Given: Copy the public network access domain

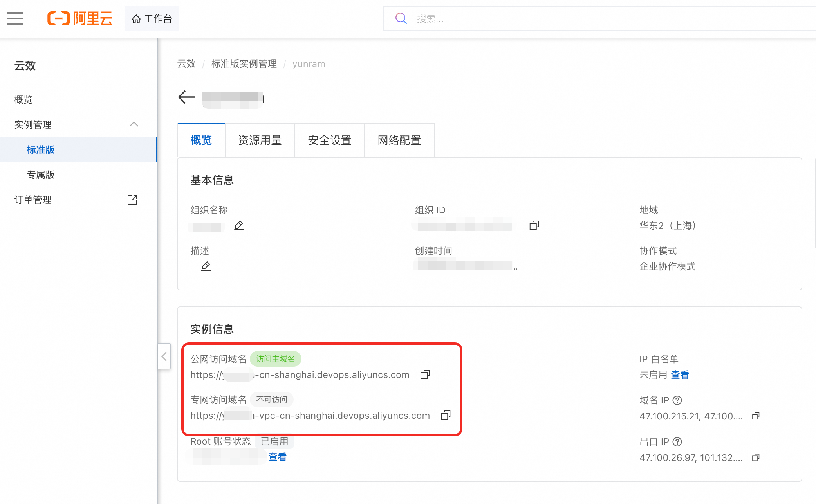Looking at the screenshot, I should click(x=425, y=375).
